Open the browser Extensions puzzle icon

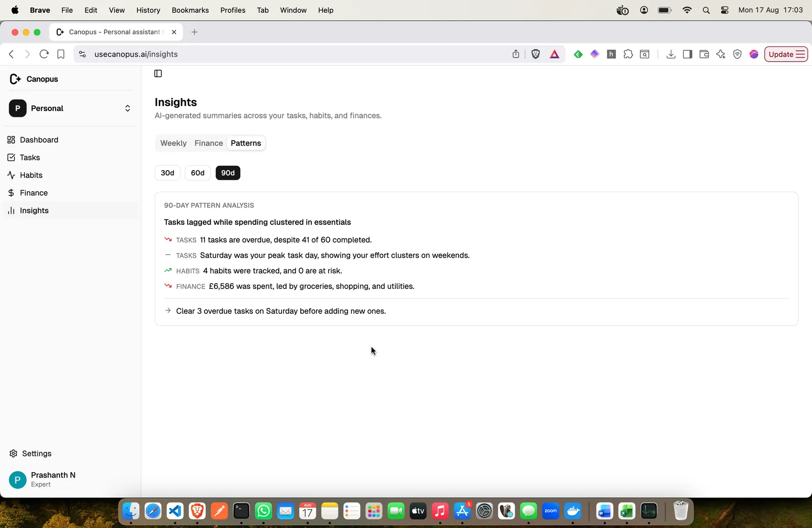tap(628, 54)
